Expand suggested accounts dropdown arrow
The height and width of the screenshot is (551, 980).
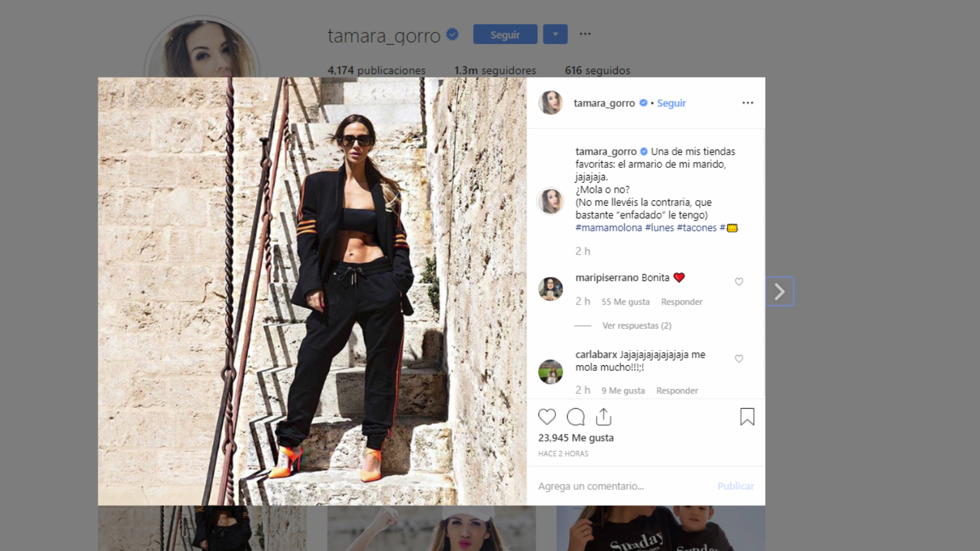click(x=555, y=34)
